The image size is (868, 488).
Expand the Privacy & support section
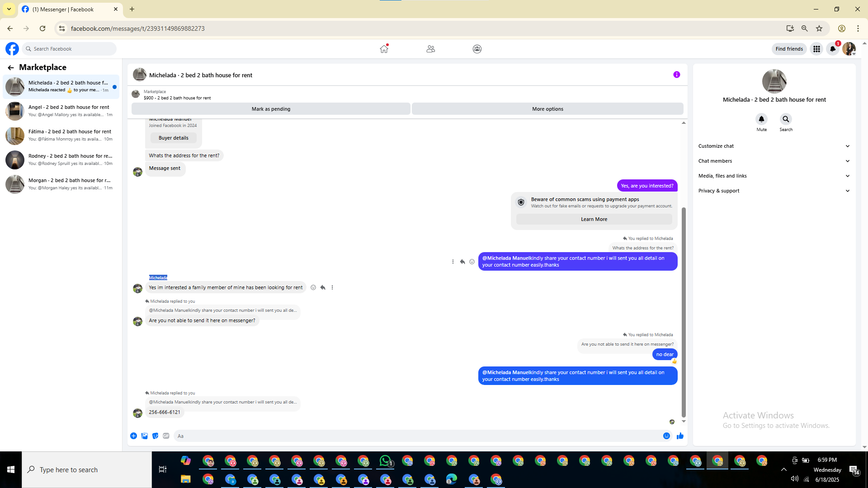774,191
